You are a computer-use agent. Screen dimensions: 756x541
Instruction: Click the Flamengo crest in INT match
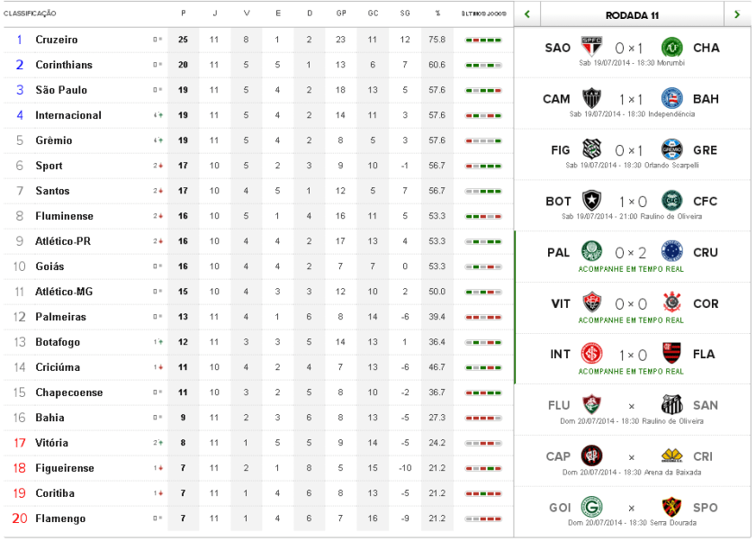tap(671, 353)
